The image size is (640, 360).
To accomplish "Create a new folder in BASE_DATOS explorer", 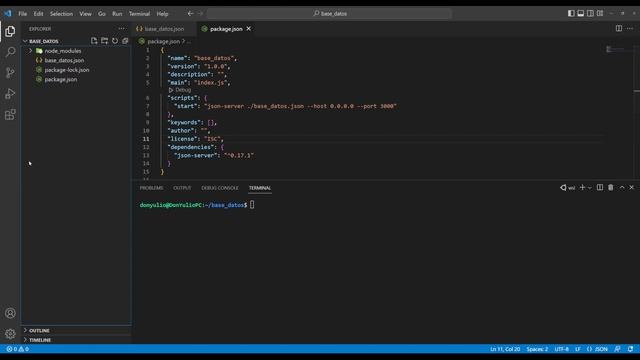I will coord(104,41).
